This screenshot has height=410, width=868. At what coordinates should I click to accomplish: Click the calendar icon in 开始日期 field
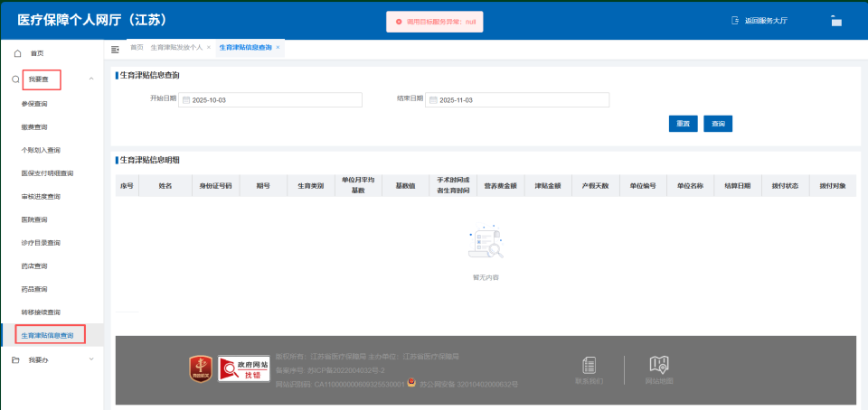pos(186,100)
